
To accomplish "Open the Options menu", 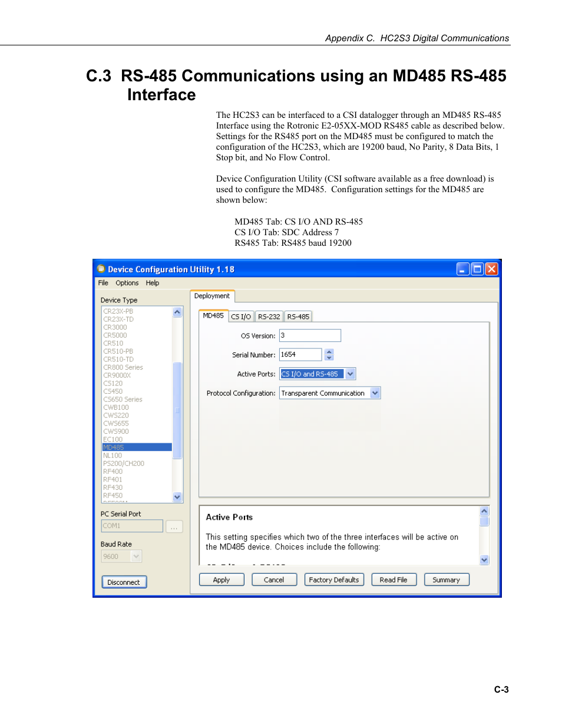I will [x=127, y=283].
